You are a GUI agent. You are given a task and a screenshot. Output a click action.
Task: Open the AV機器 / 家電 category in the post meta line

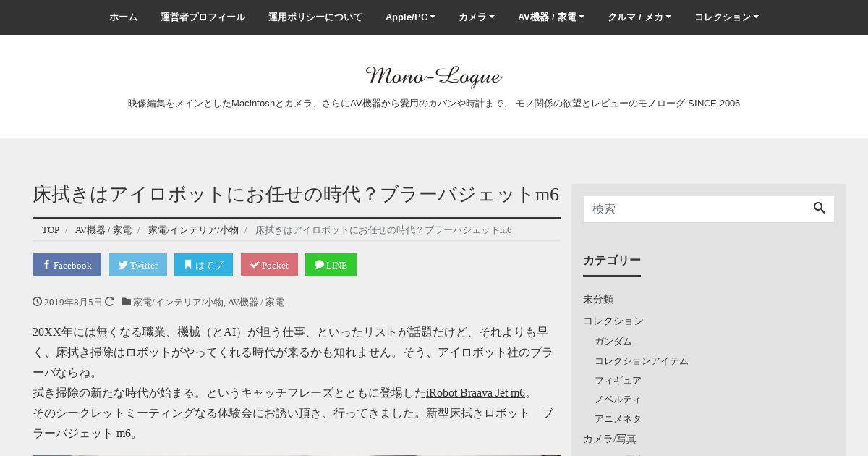point(256,303)
